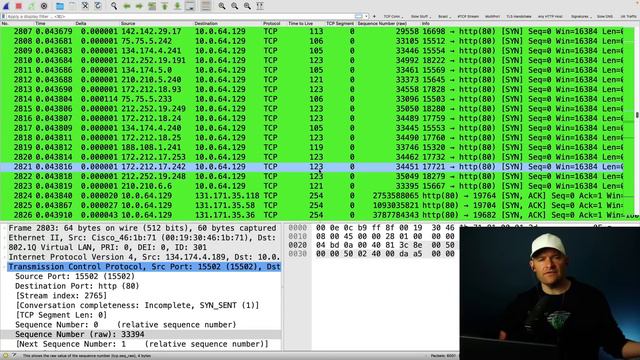The width and height of the screenshot is (640, 360).
Task: Sort by the Protocol column header
Action: [x=271, y=23]
